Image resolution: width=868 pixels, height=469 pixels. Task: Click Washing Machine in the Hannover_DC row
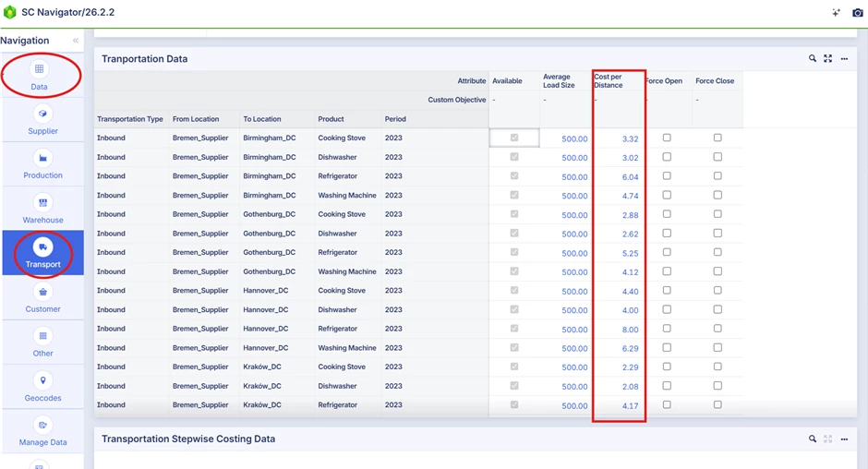point(347,348)
